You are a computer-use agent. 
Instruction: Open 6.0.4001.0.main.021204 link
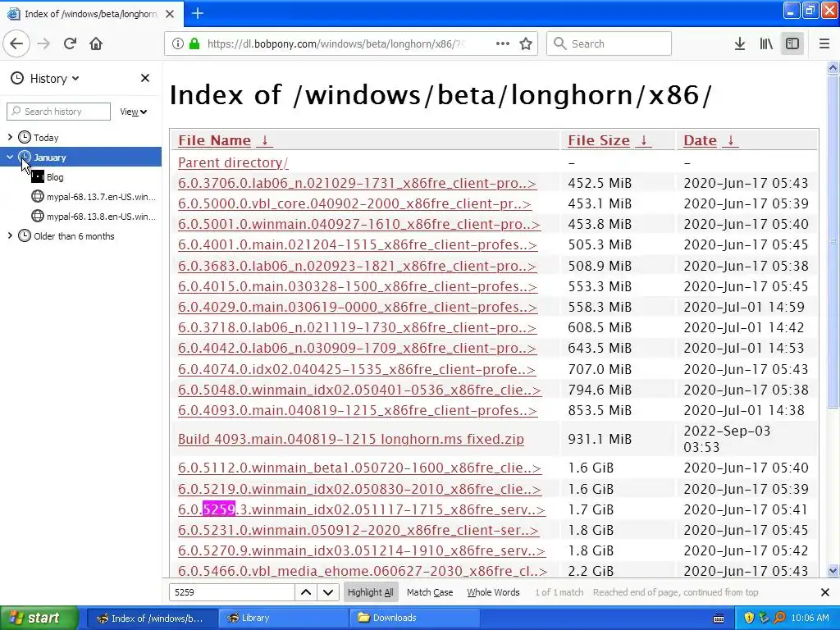pos(358,244)
